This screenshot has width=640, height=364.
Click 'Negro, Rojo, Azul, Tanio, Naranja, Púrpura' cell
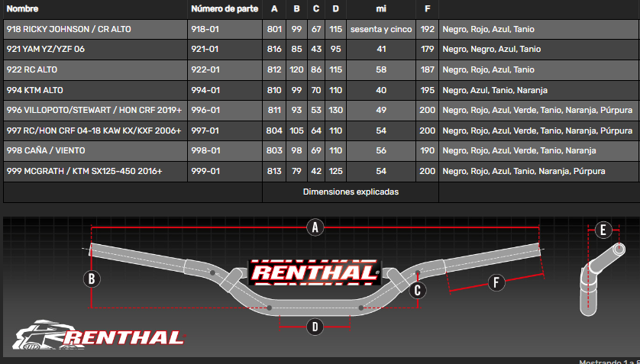pos(524,171)
